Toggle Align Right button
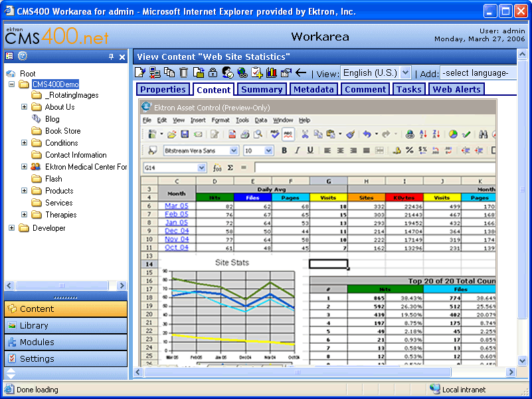This screenshot has width=532, height=399. (x=353, y=150)
